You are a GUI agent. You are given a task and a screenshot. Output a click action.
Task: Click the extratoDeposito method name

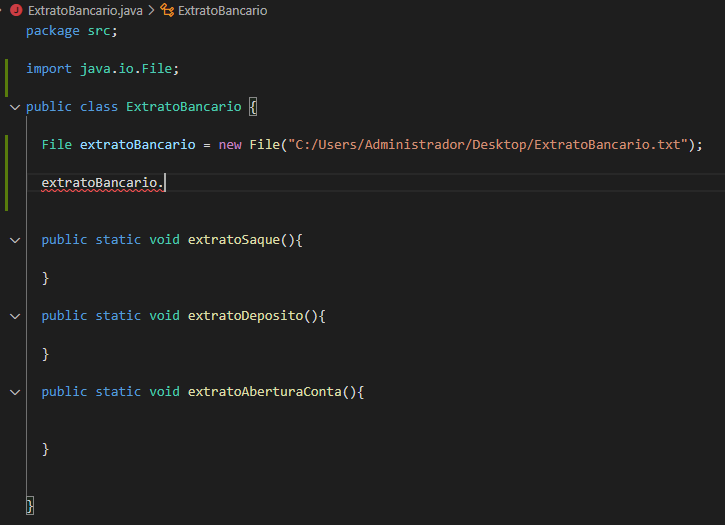tap(245, 316)
